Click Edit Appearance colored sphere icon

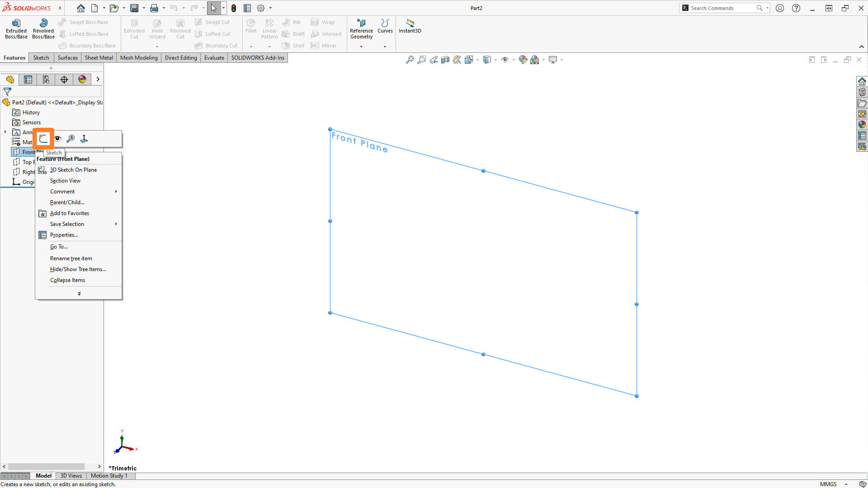(523, 59)
